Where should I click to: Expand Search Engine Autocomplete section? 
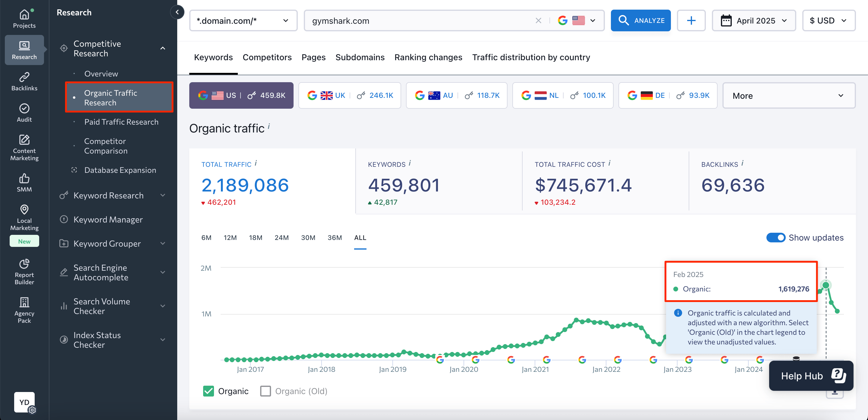point(163,272)
